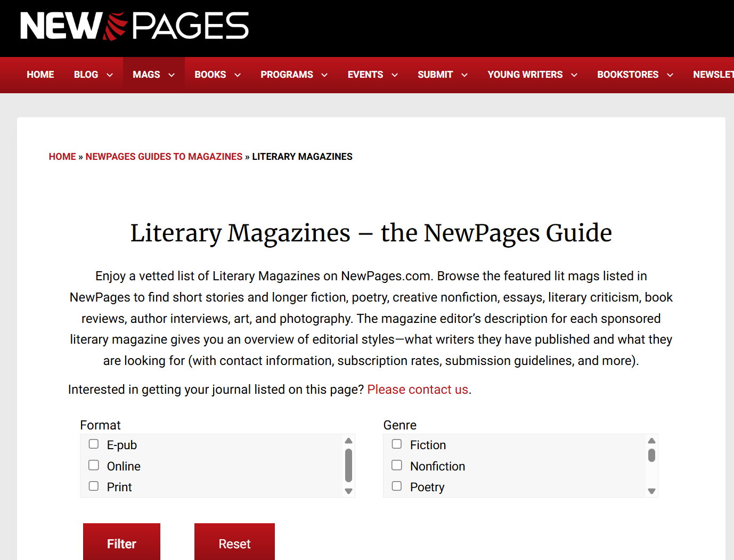
Task: Check the Fiction genre checkbox
Action: 397,444
